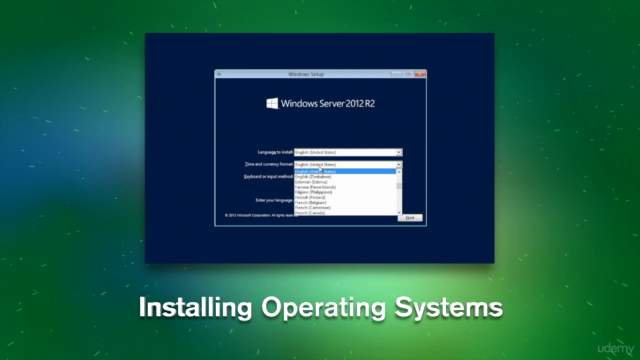The width and height of the screenshot is (640, 360).
Task: Select Finnish (Finland) option
Action: point(345,197)
